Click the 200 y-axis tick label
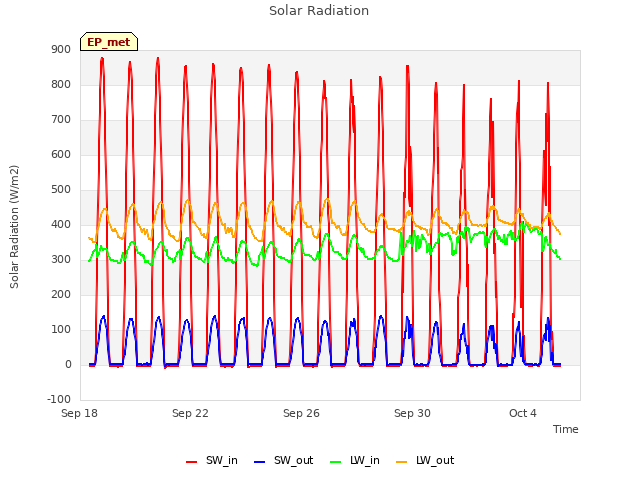Screen dimensions: 640x480 61,294
